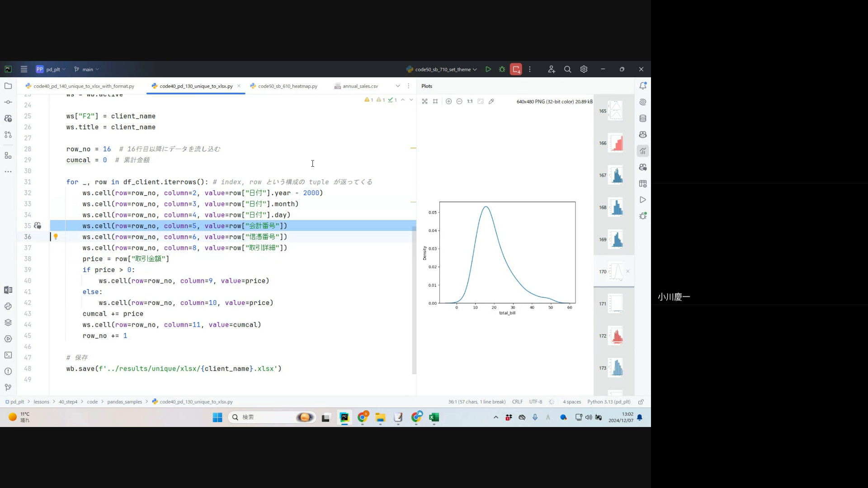Screen dimensions: 868x488
Task: Switch to annual_sales.csv tab
Action: [x=360, y=86]
